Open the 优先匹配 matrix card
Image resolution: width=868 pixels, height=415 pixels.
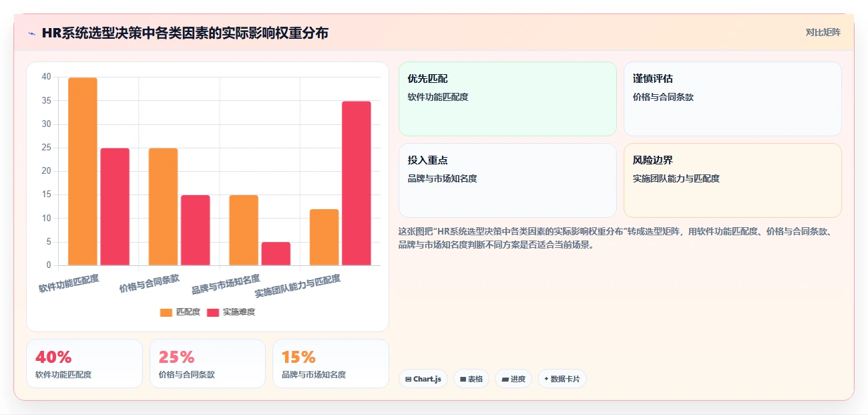click(x=507, y=99)
